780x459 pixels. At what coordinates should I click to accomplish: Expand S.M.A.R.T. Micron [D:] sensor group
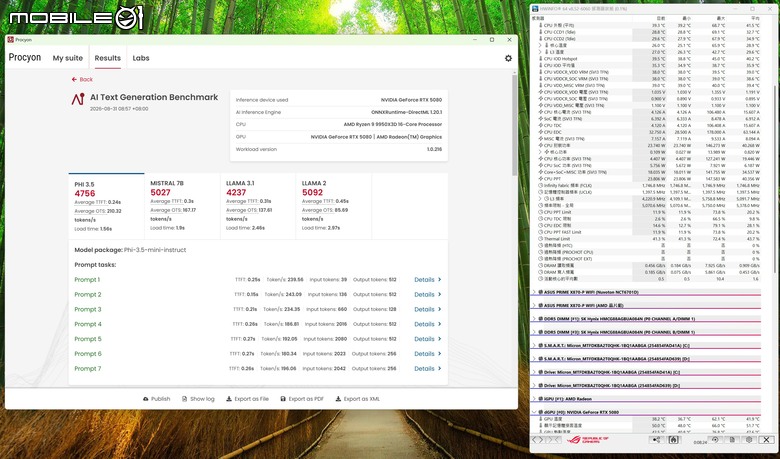pos(534,359)
